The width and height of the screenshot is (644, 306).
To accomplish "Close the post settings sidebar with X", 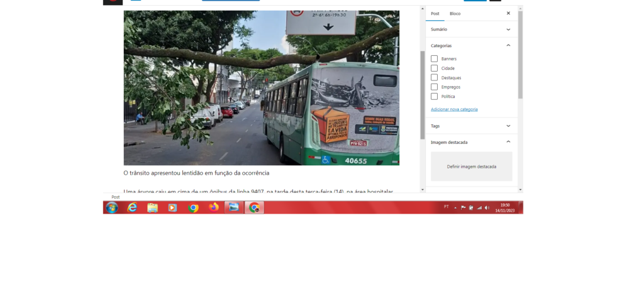I will click(x=508, y=14).
